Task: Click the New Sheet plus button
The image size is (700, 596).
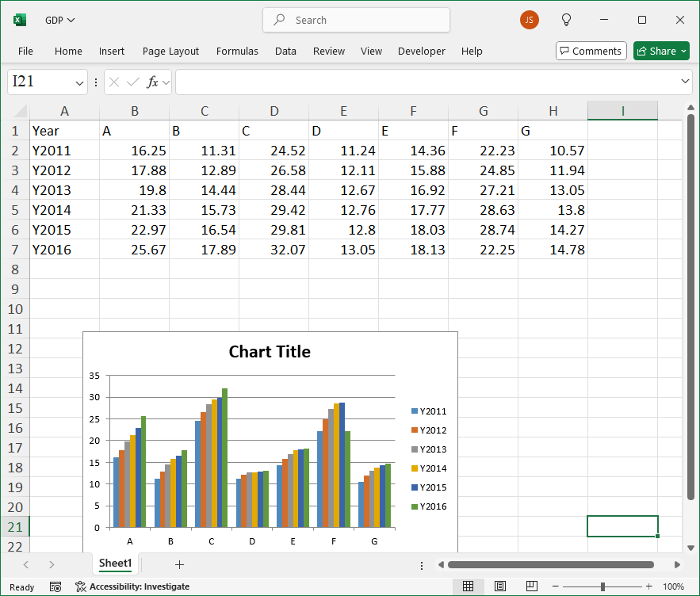Action: coord(179,564)
